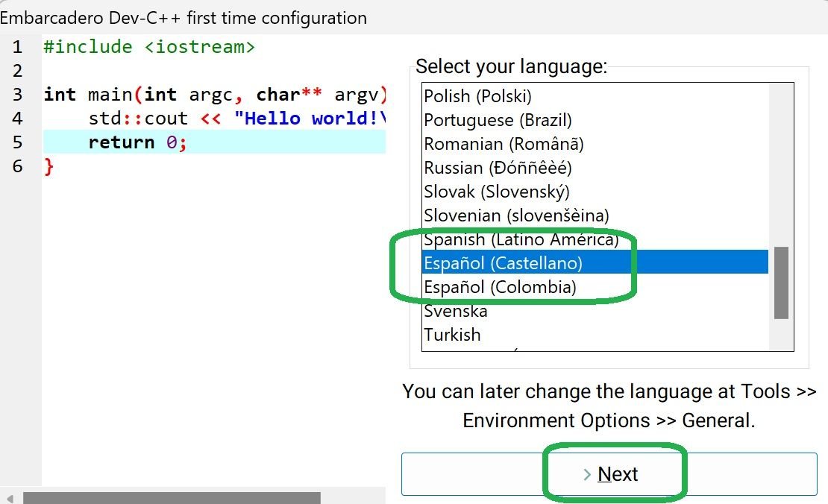This screenshot has height=504, width=828.
Task: Click line number 3 in the editor gutter
Action: (x=18, y=94)
